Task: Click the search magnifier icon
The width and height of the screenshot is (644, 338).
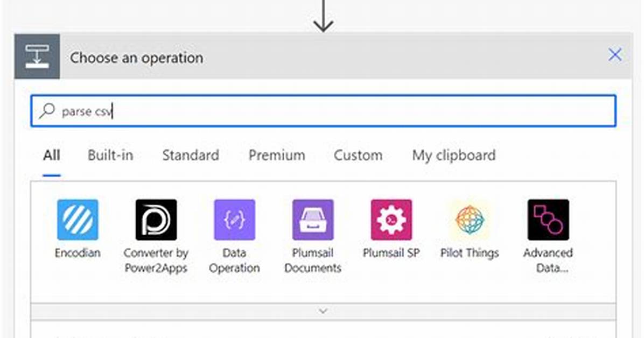Action: click(x=47, y=111)
